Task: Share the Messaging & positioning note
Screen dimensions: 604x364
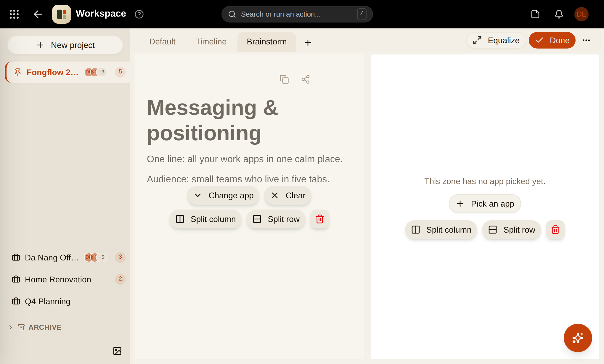Action: [306, 79]
